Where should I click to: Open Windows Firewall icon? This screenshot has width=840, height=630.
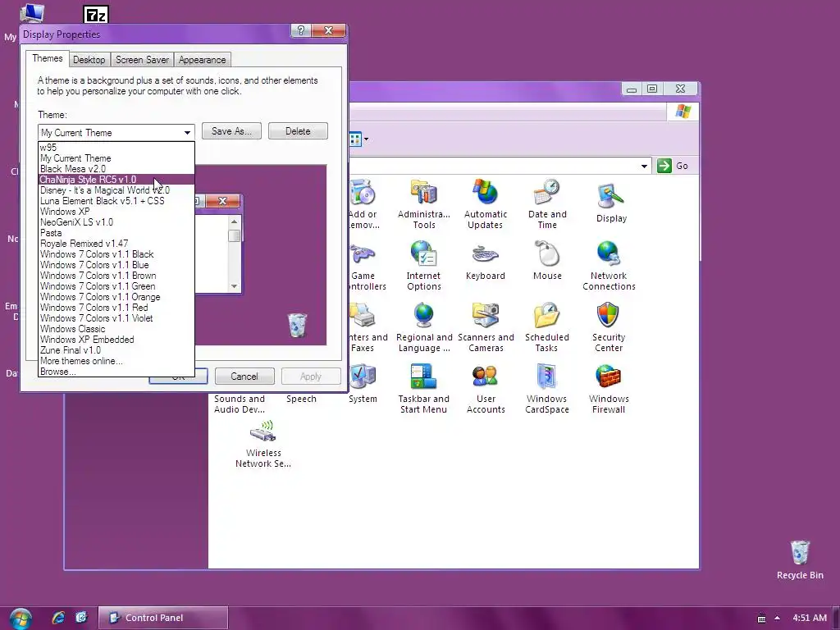609,389
